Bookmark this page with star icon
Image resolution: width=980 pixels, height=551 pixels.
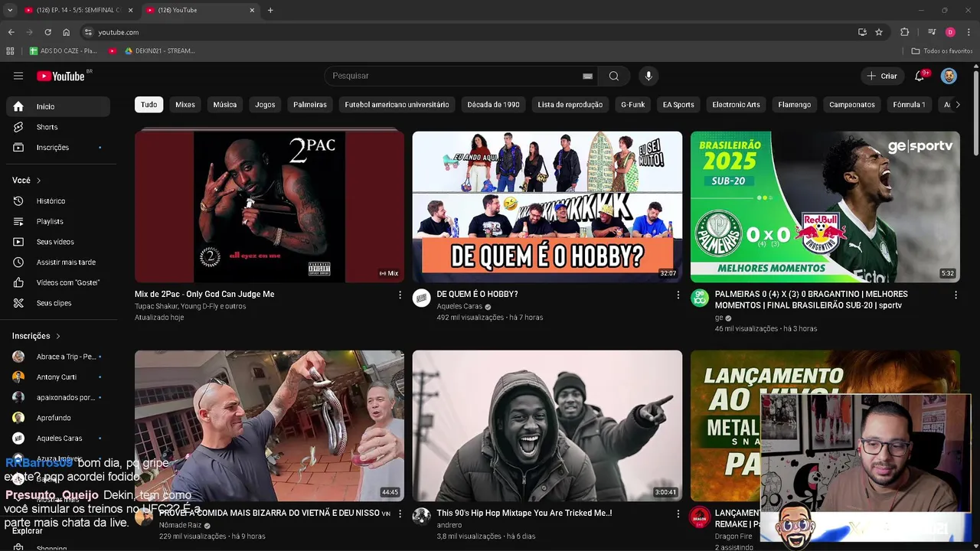point(879,32)
